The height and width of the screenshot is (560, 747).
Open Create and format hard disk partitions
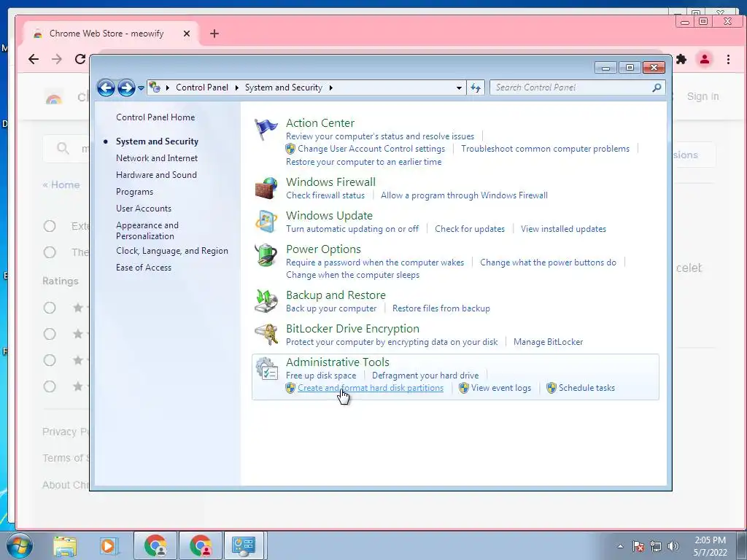pos(370,388)
